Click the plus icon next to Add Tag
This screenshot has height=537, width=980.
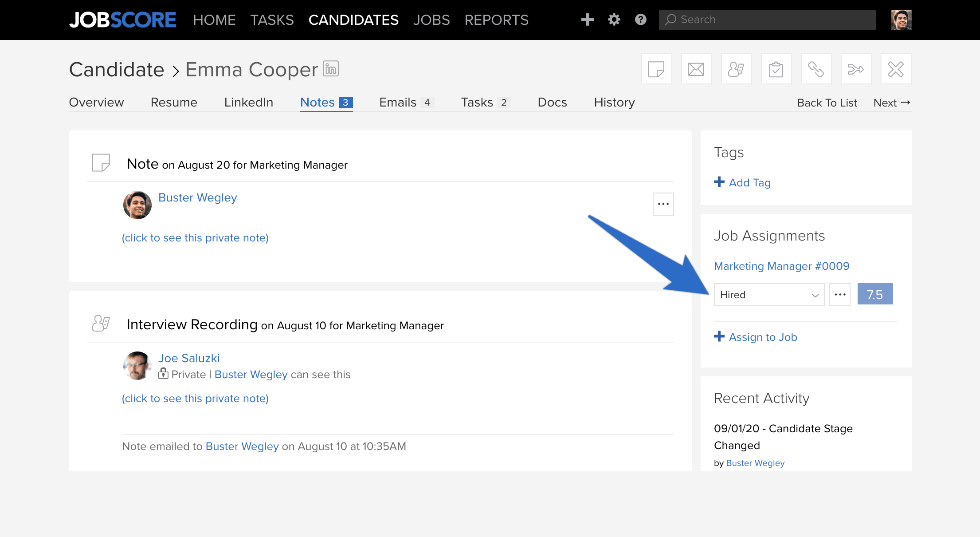pos(719,182)
